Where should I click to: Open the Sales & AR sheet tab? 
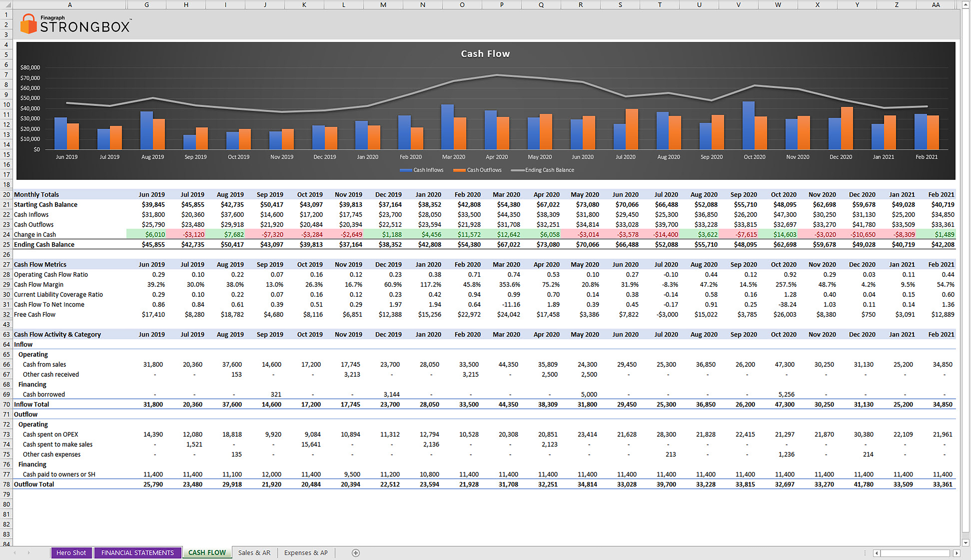coord(254,553)
